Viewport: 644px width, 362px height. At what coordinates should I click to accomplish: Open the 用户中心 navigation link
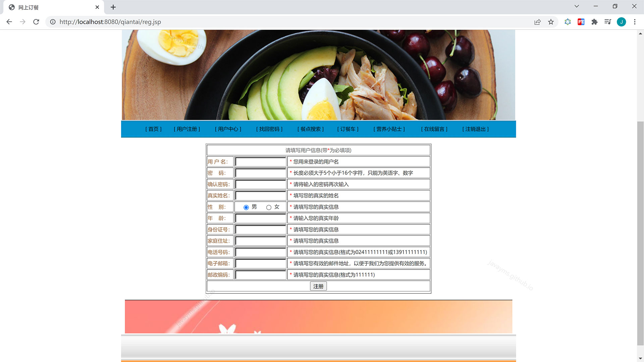coord(228,129)
